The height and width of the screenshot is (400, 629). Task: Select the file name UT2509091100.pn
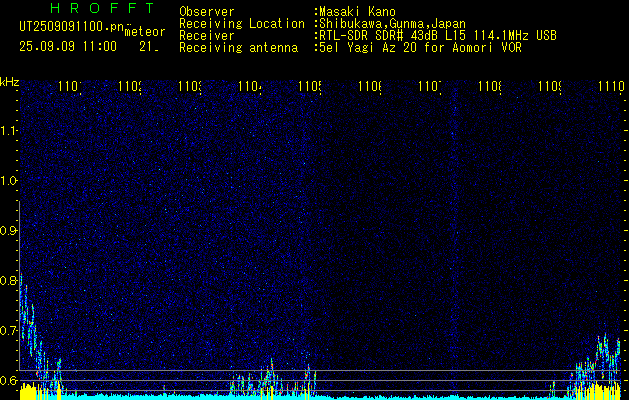tap(71, 27)
